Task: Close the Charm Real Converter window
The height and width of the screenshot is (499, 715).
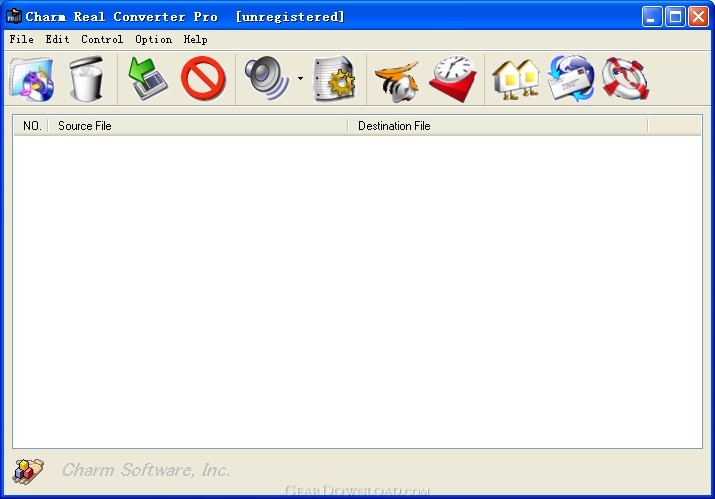Action: (x=698, y=17)
